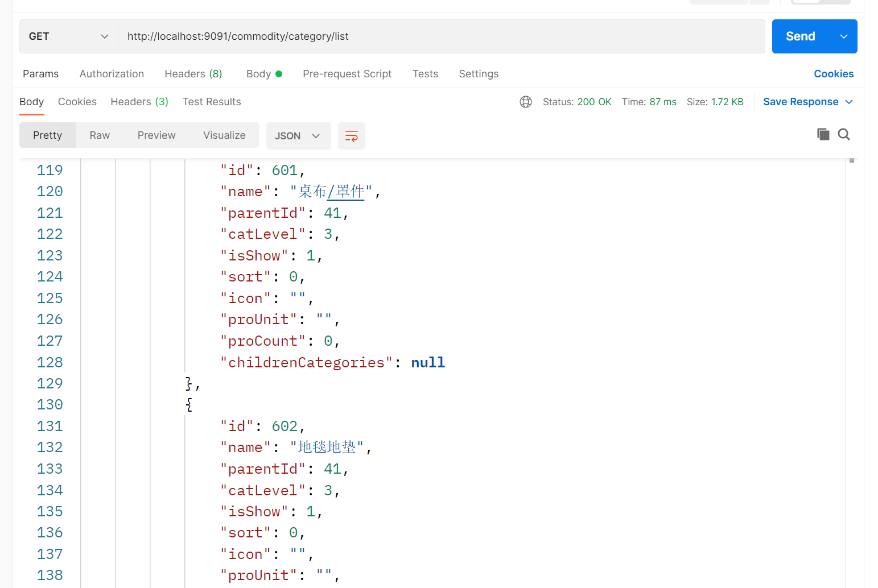878x588 pixels.
Task: Open the Params tab
Action: (40, 74)
